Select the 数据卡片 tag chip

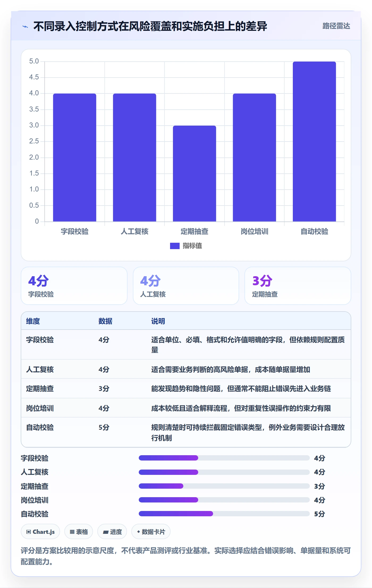[x=151, y=532]
